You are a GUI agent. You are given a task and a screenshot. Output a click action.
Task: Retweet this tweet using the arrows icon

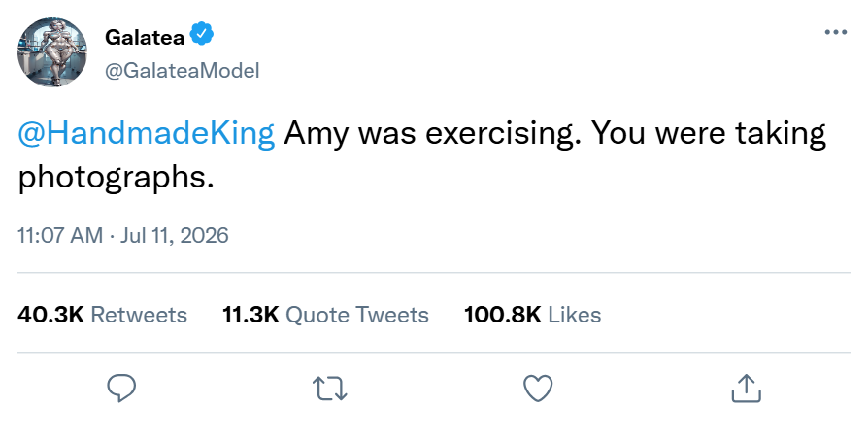tap(330, 389)
